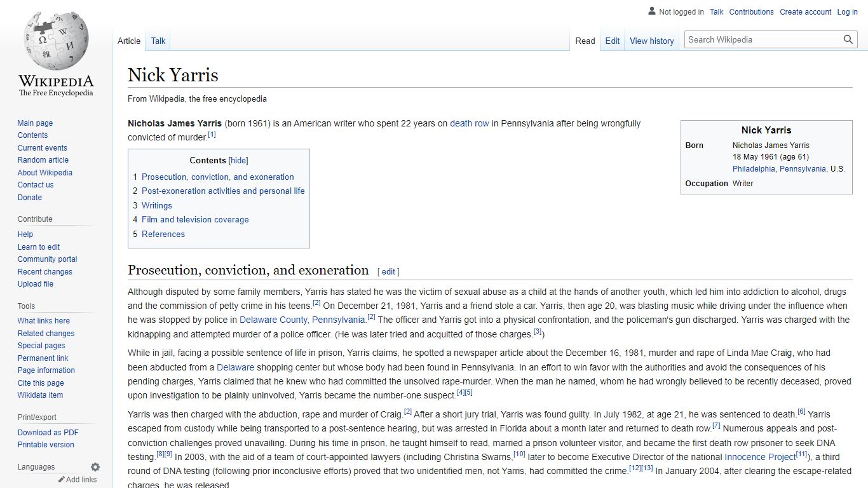This screenshot has width=868, height=488.
Task: Open Printable version
Action: 46,445
